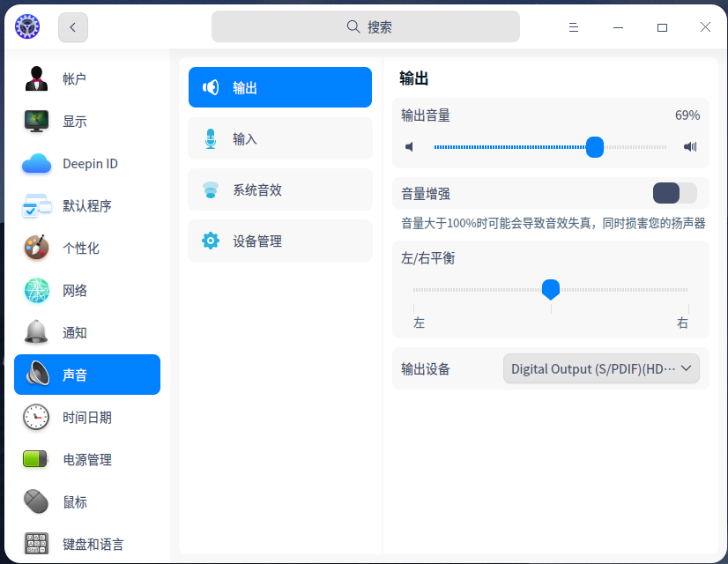Screen dimensions: 728x564
Task: Open 时间日期 (Date and Time) settings
Action: (36, 417)
